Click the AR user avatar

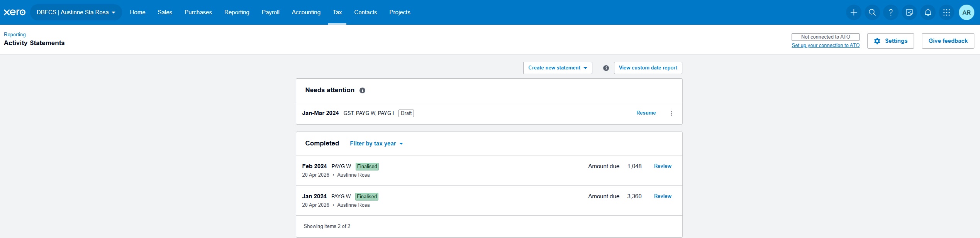click(966, 12)
